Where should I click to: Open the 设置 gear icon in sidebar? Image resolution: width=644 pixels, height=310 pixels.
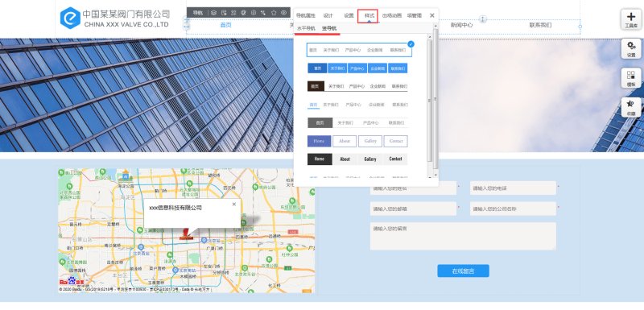click(631, 49)
